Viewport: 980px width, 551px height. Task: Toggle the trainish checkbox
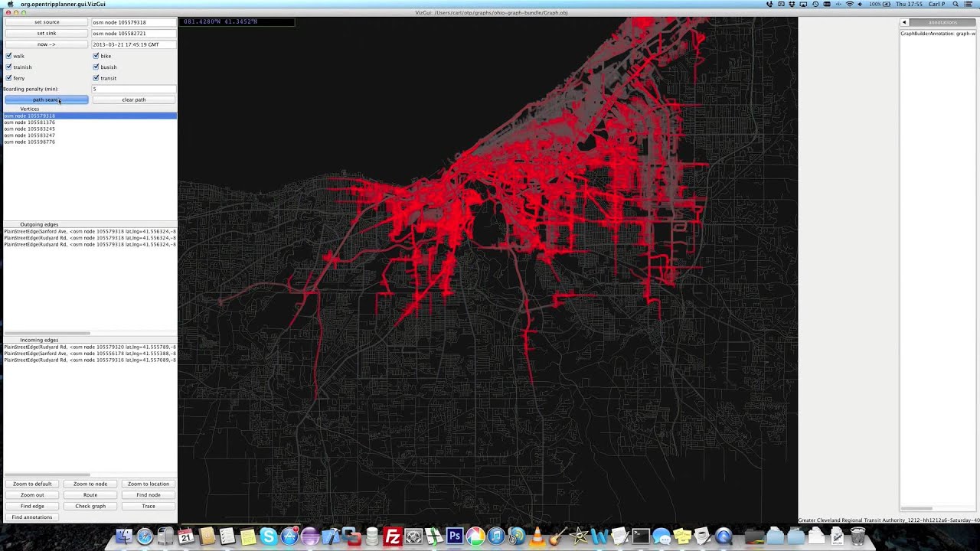[x=8, y=67]
